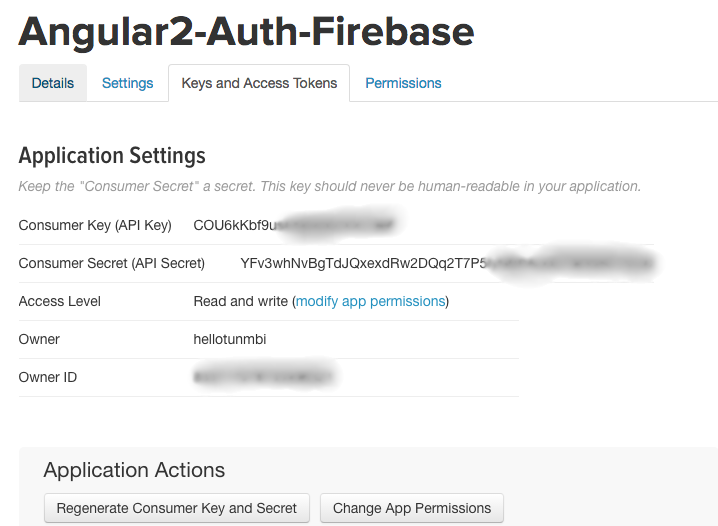Click the owner name hellotunmbi
The height and width of the screenshot is (526, 718).
[230, 339]
